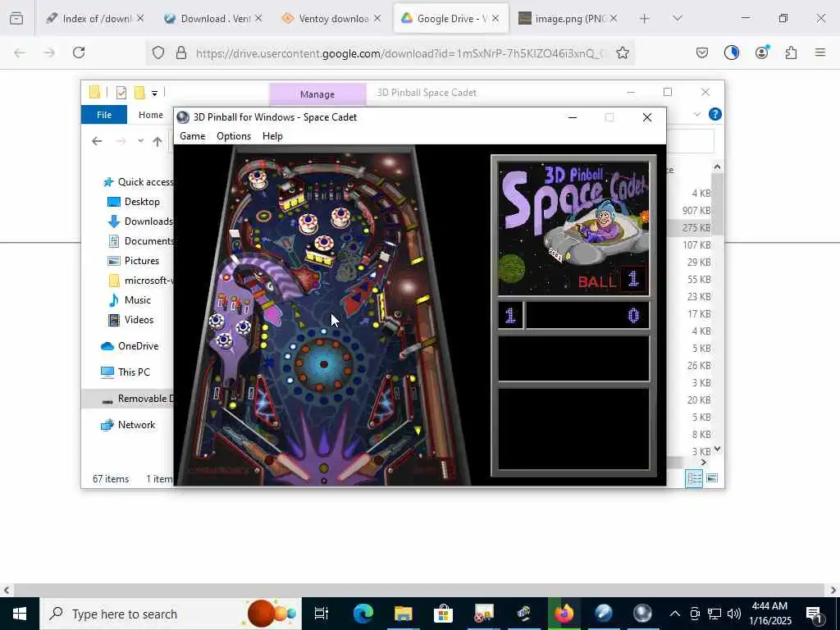
Task: Show hidden system tray icons
Action: point(675,614)
